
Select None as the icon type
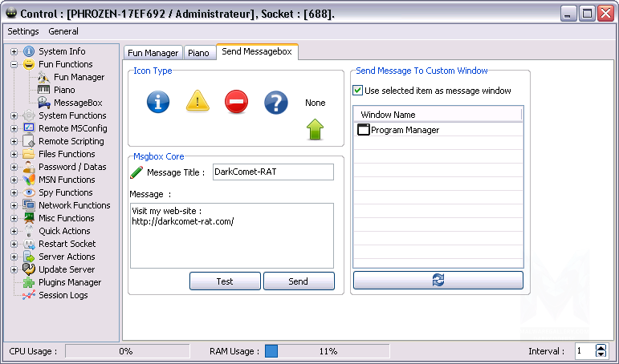(315, 103)
